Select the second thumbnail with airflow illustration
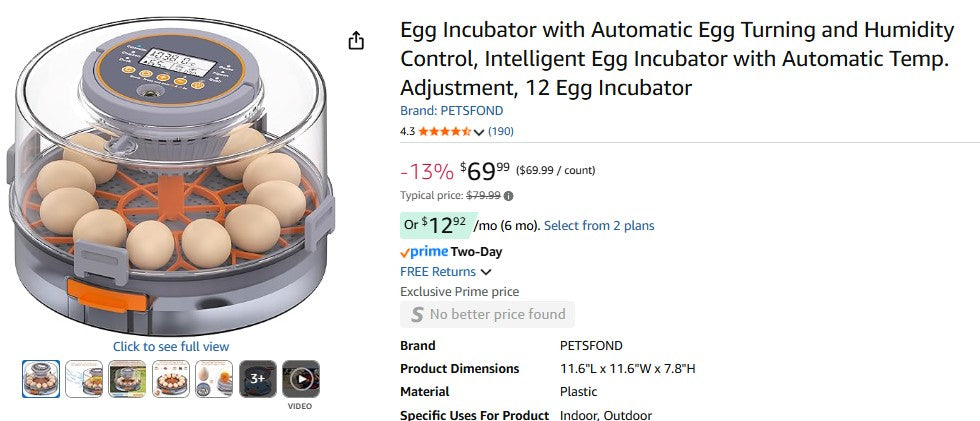 tap(84, 379)
